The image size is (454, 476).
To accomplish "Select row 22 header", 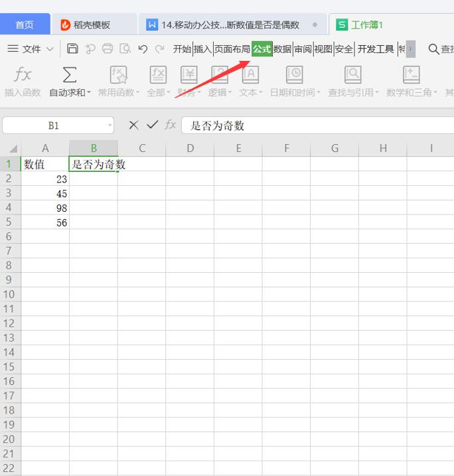I will tap(10, 469).
